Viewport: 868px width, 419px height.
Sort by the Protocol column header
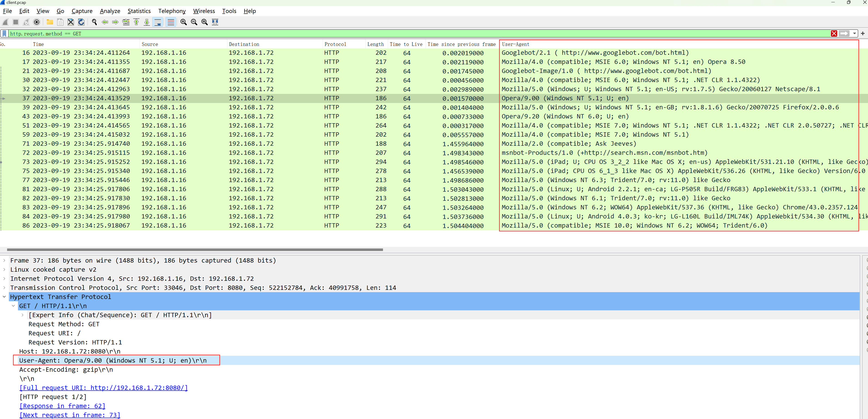(x=344, y=44)
